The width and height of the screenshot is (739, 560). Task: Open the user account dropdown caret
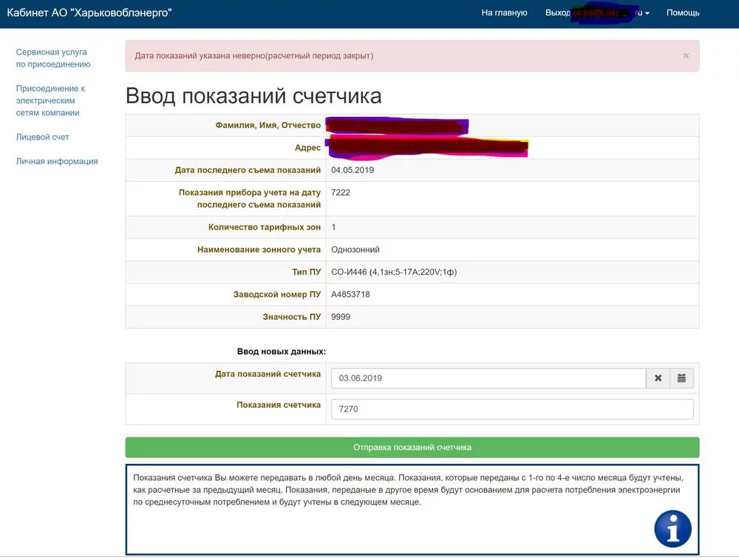tap(647, 13)
